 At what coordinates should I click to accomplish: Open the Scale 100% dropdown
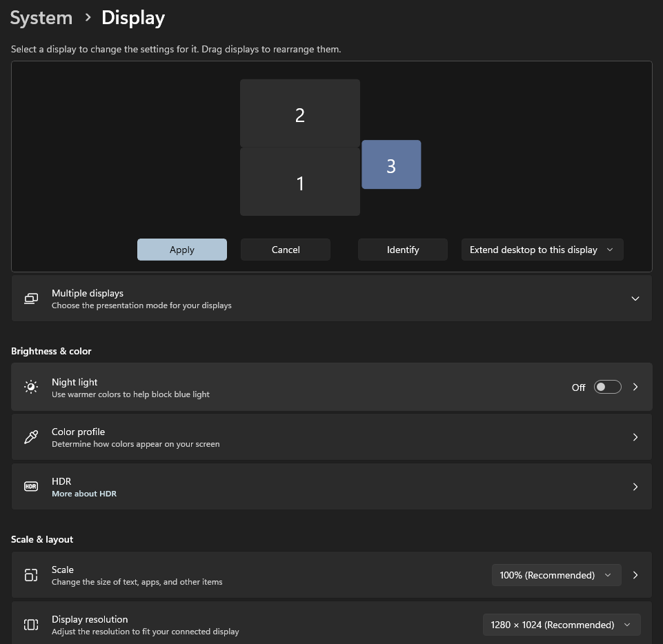556,575
